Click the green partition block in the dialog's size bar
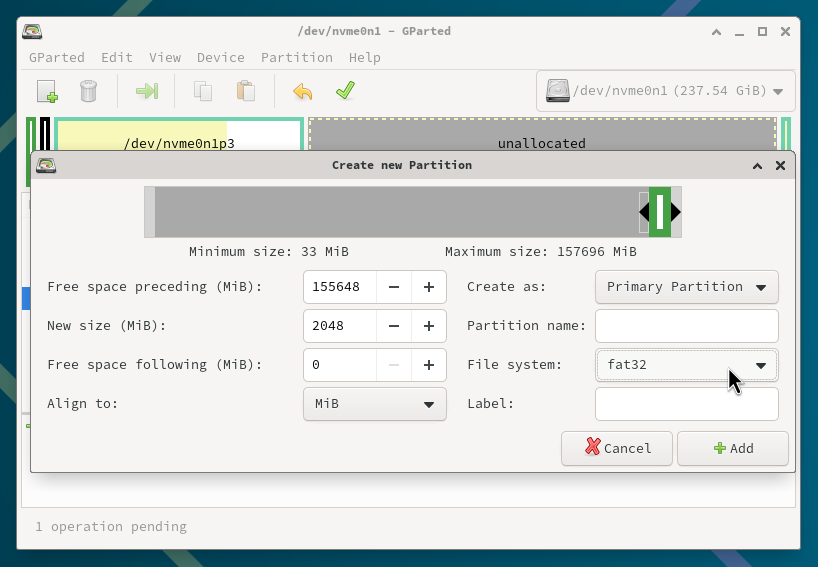818x567 pixels. tap(660, 212)
